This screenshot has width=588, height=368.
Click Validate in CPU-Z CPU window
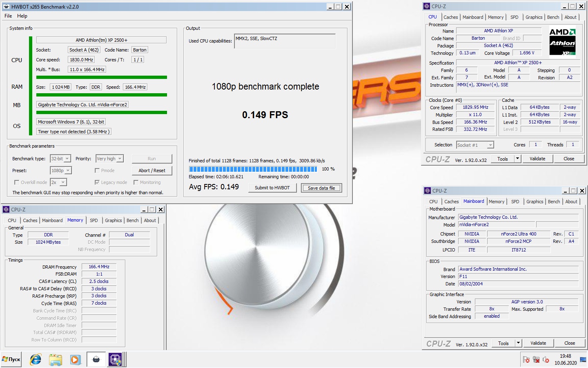[x=537, y=159]
